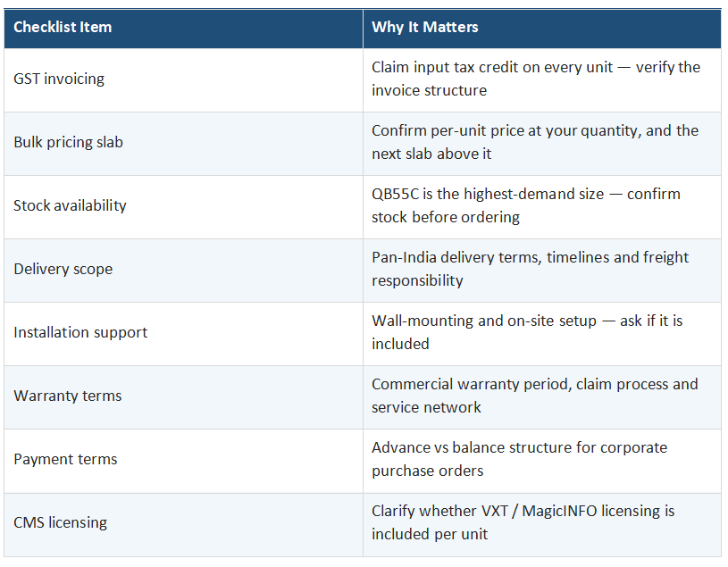Click the per-unit price description text

click(535, 142)
